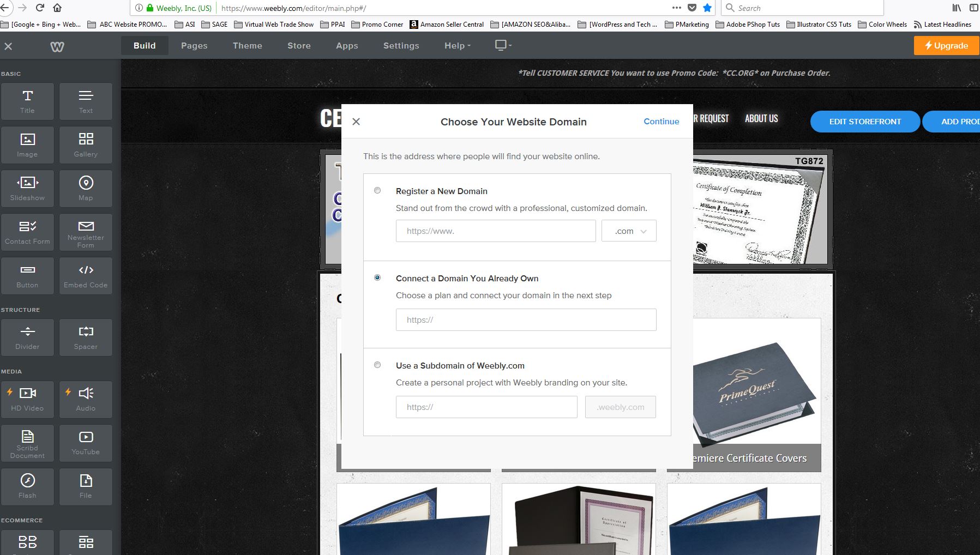This screenshot has width=980, height=555.
Task: Switch to the Build tab
Action: 145,46
